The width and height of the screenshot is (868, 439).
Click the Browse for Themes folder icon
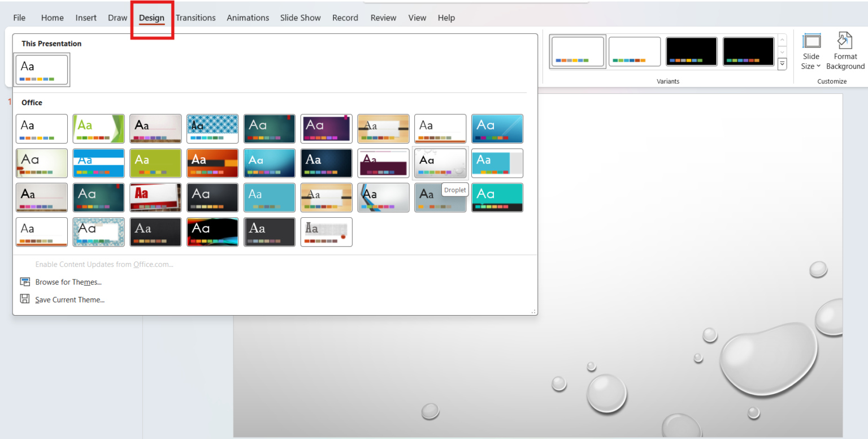click(25, 281)
